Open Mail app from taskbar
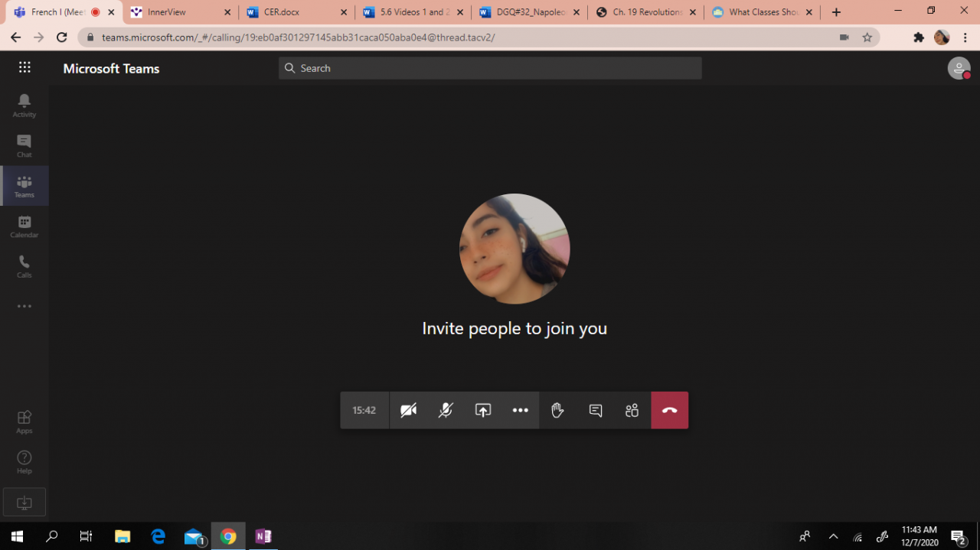 [194, 536]
